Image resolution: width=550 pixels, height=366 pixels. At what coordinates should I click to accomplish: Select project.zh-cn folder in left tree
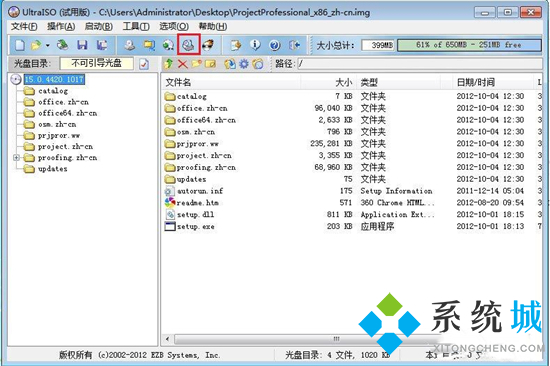tap(65, 146)
